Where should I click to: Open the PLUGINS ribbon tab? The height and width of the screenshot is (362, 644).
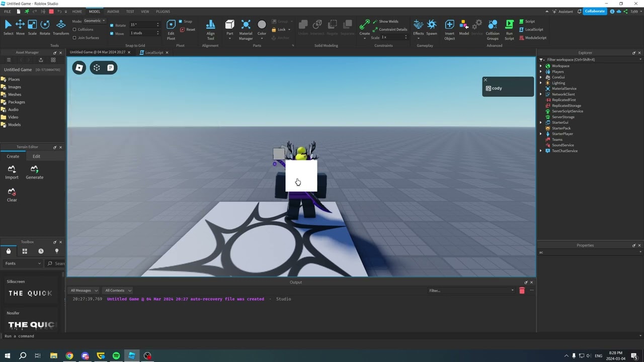[163, 11]
